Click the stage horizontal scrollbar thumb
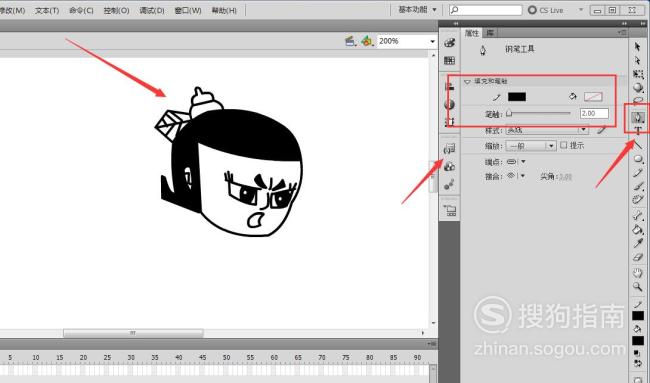 133,333
